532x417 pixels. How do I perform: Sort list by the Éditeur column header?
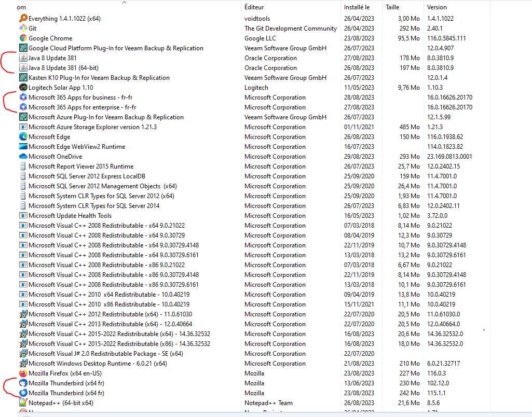pyautogui.click(x=254, y=7)
